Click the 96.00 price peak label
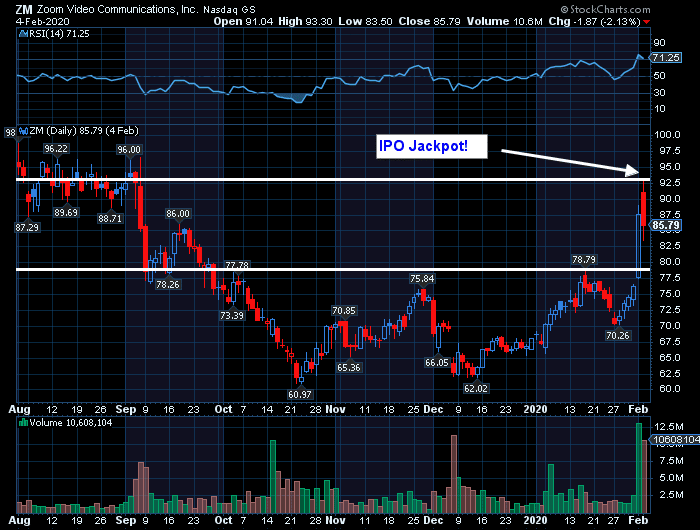700x530 pixels. pyautogui.click(x=129, y=150)
